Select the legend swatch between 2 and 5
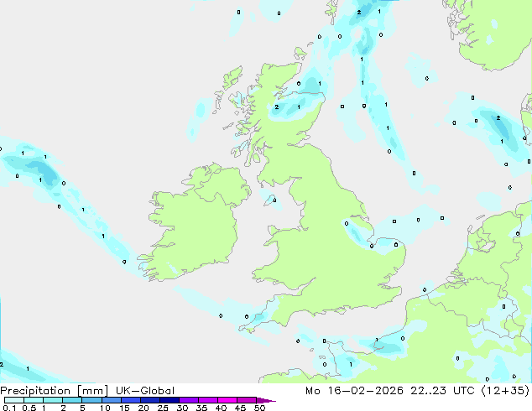Viewport: 532px width, 411px height. (72, 400)
